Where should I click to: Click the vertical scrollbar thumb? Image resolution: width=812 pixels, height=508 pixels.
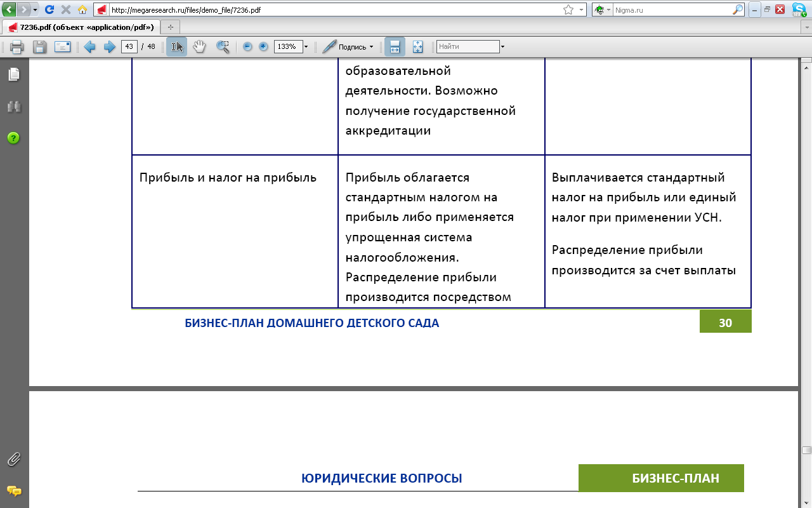pos(806,450)
